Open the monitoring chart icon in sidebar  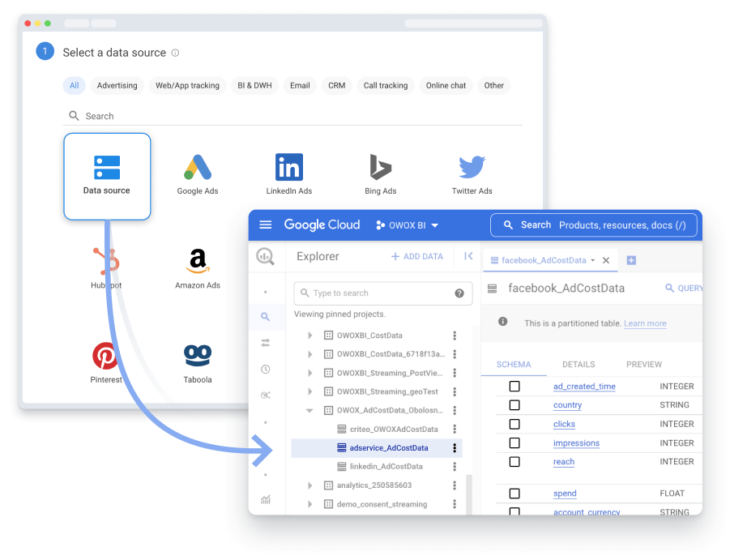(x=266, y=499)
